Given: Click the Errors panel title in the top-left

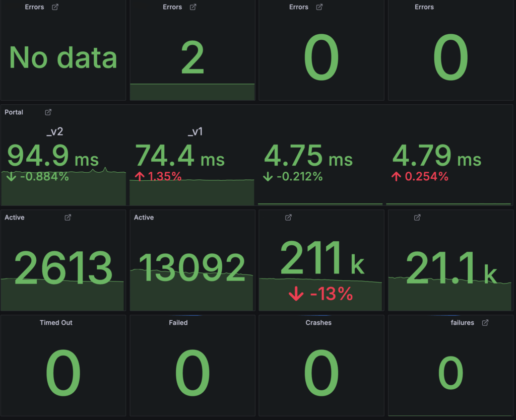Looking at the screenshot, I should (34, 7).
